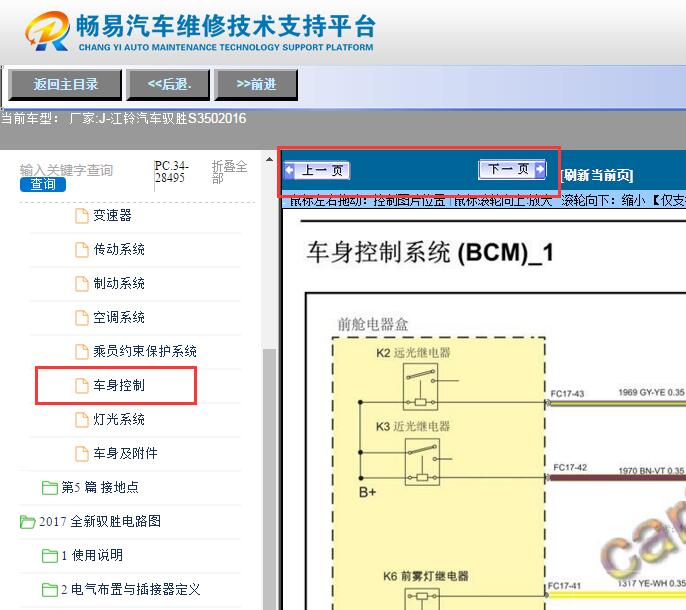Image resolution: width=686 pixels, height=610 pixels.
Task: Click FC17-41 connector label
Action: point(564,585)
